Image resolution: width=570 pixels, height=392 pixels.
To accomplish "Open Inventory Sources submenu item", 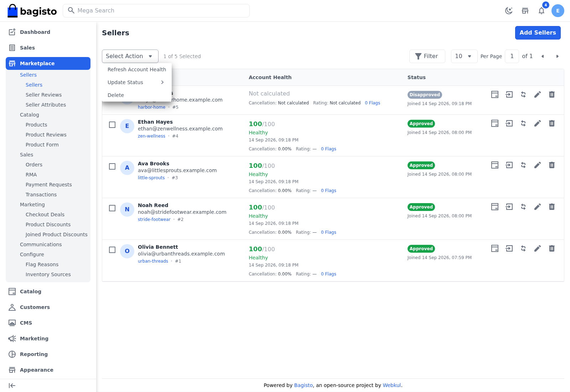I will [48, 274].
